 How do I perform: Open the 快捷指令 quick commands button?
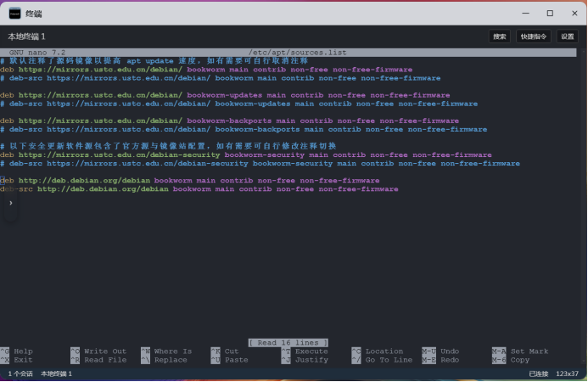pos(534,37)
